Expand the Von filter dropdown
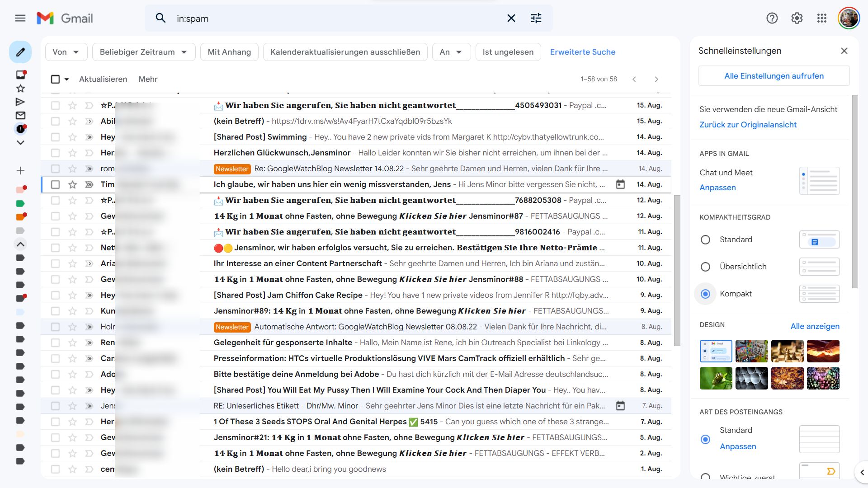The height and width of the screenshot is (488, 868). point(66,52)
